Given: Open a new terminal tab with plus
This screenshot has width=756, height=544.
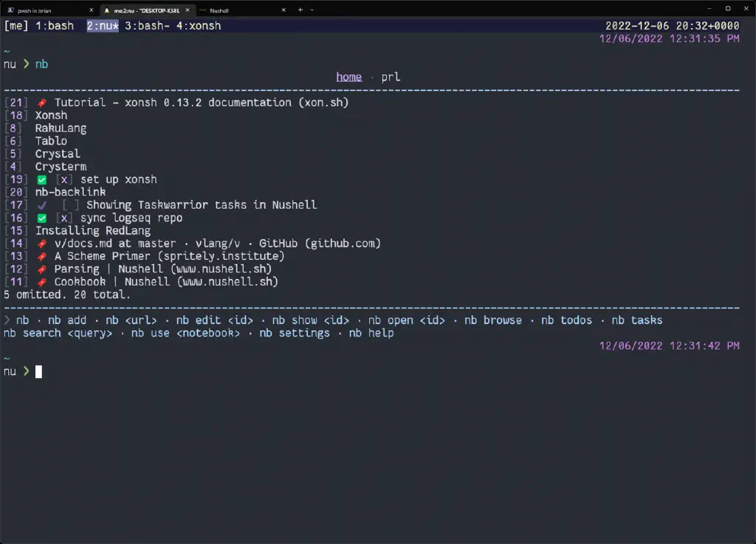Looking at the screenshot, I should point(300,10).
